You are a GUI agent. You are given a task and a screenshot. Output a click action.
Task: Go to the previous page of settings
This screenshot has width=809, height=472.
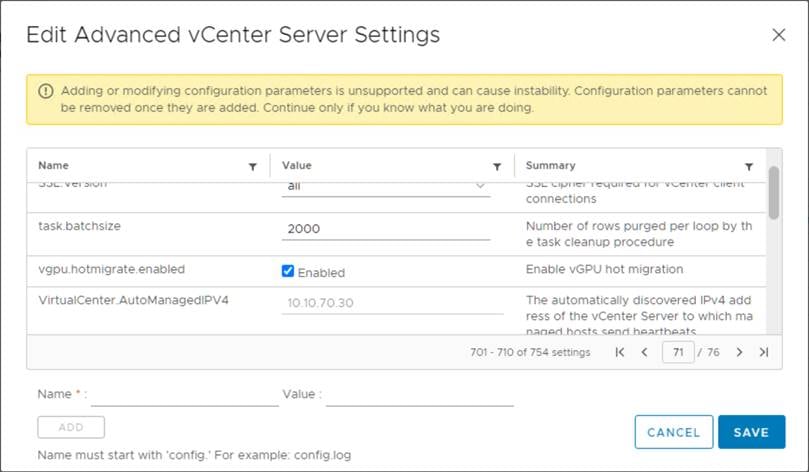(644, 352)
